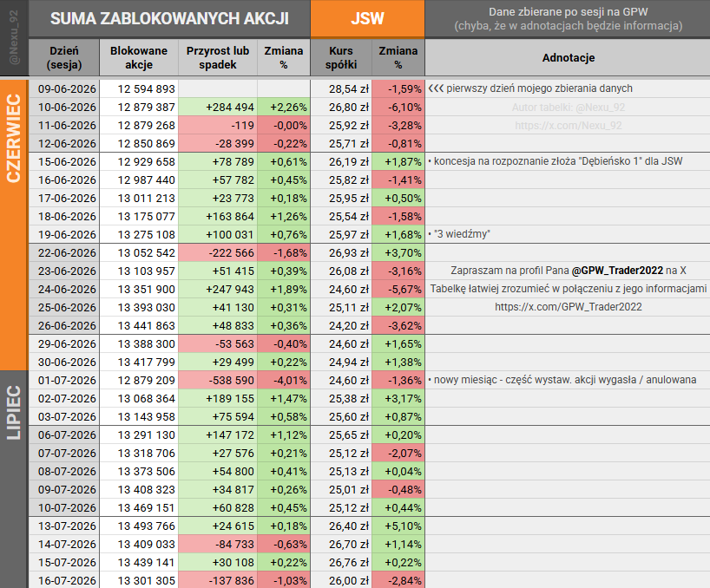Click the @GPW_Trader2022 profile mention

coord(617,271)
